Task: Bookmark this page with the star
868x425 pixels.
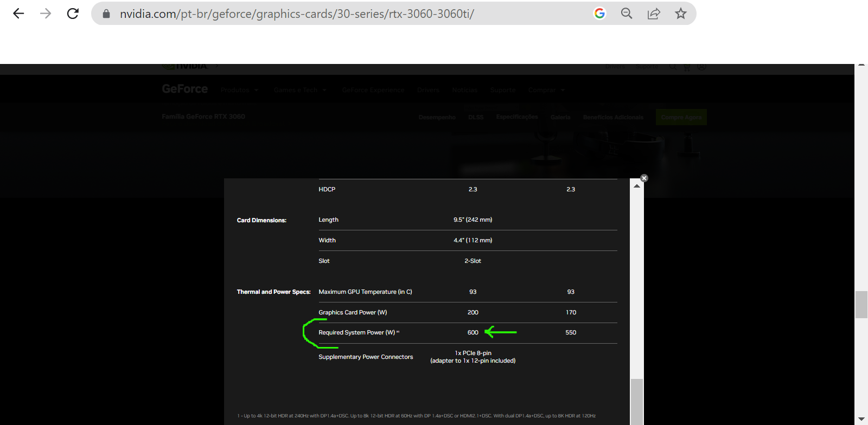Action: 681,14
